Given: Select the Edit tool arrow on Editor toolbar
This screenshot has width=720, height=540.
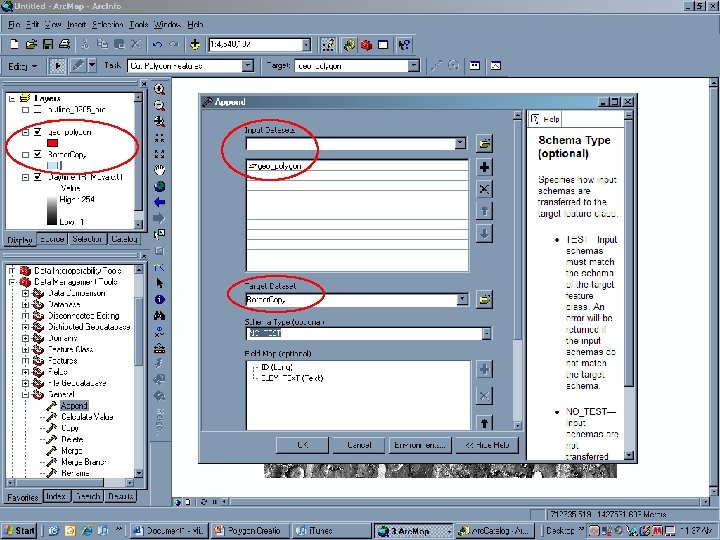Looking at the screenshot, I should click(x=58, y=66).
